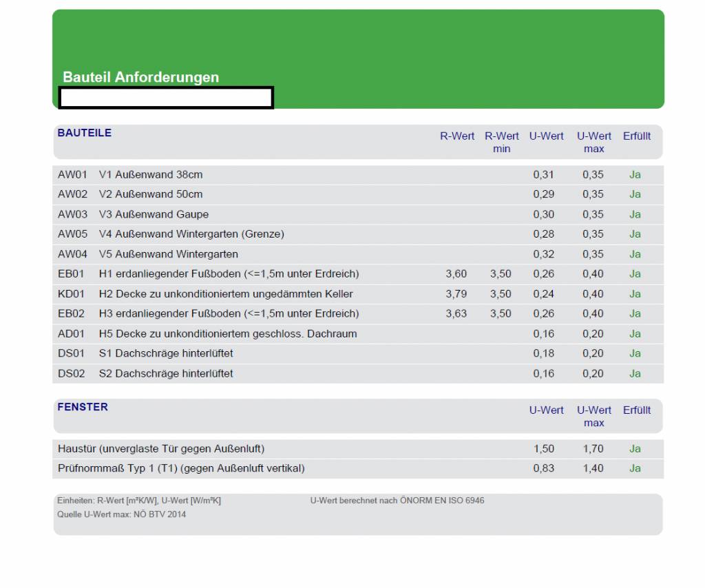Select the 'FENSTER' section heading
Viewport: 705px width, 588px height.
pyautogui.click(x=83, y=407)
